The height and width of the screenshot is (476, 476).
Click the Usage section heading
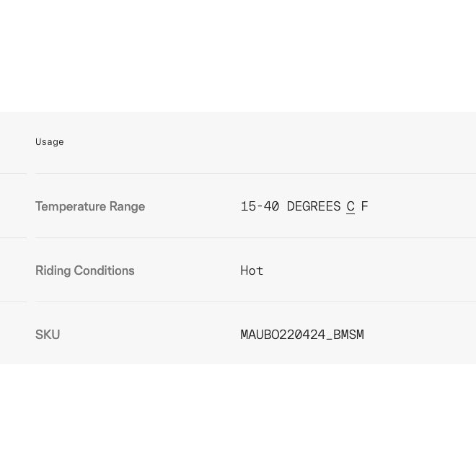pyautogui.click(x=50, y=142)
